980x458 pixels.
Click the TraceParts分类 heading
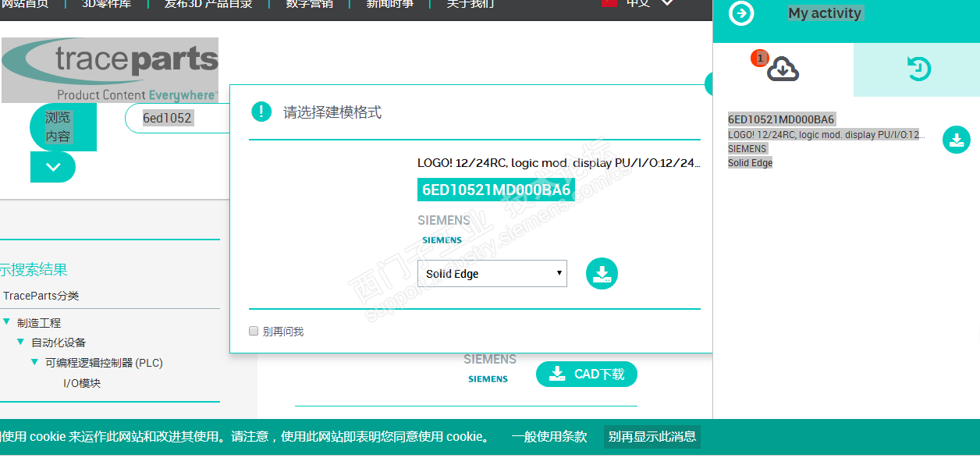coord(41,296)
